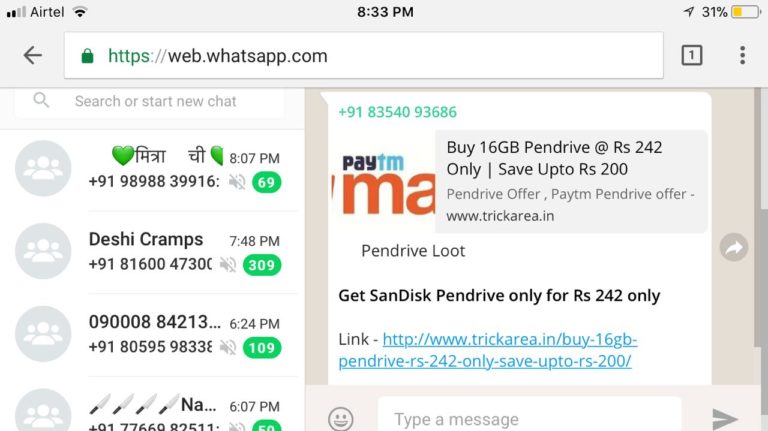Click the green padlock security icon

[87, 56]
